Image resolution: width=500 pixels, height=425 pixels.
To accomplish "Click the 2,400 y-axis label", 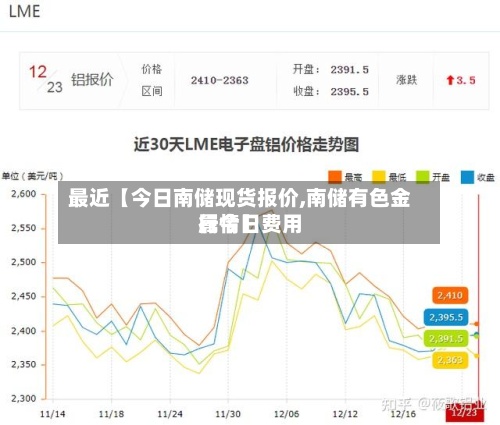I will [24, 331].
